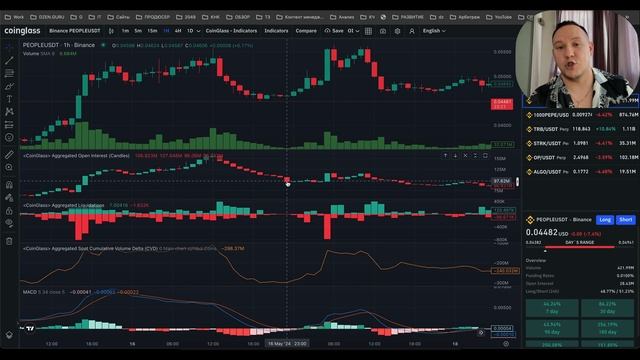
Task: Click the 90 day performance tile
Action: pyautogui.click(x=552, y=328)
